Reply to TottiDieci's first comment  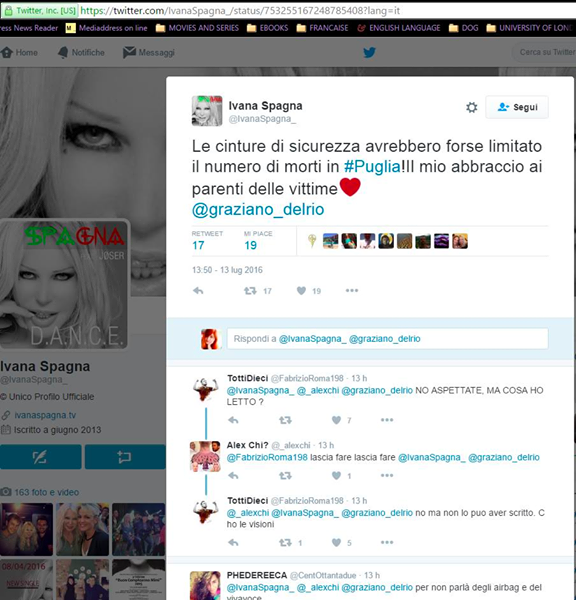pos(233,420)
